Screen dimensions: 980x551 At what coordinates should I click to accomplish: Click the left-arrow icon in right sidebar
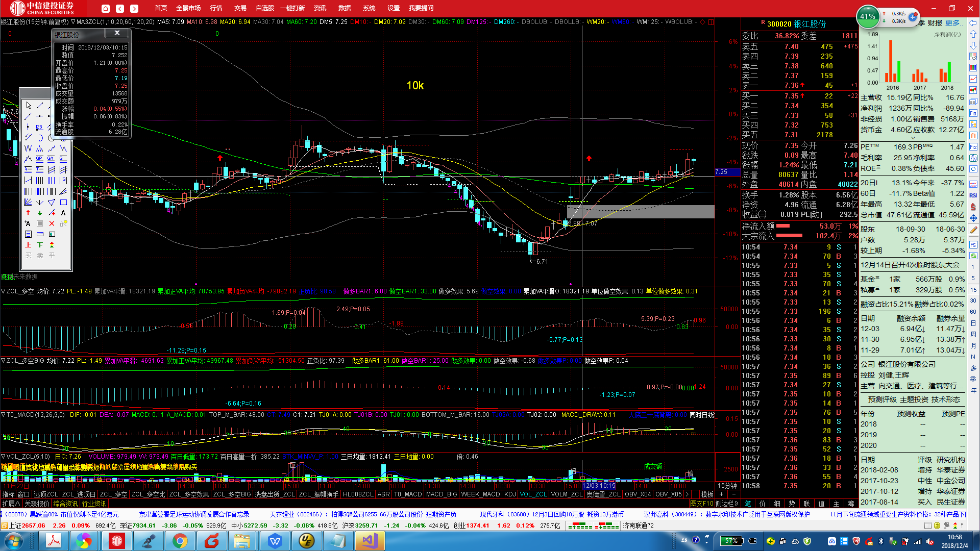(x=973, y=23)
